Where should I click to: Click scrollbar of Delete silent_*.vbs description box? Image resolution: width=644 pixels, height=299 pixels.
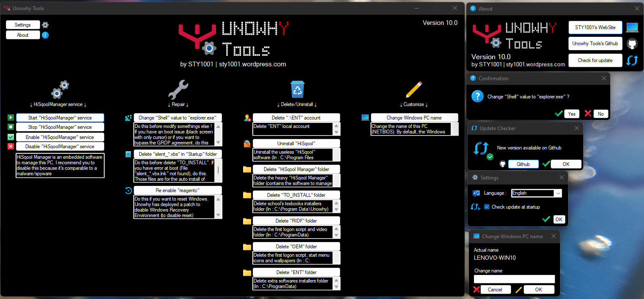pos(218,170)
